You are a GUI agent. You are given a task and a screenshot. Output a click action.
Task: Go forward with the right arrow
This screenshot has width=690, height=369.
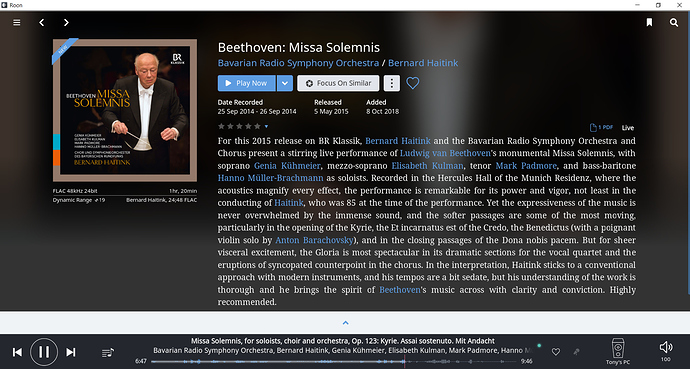tap(66, 22)
